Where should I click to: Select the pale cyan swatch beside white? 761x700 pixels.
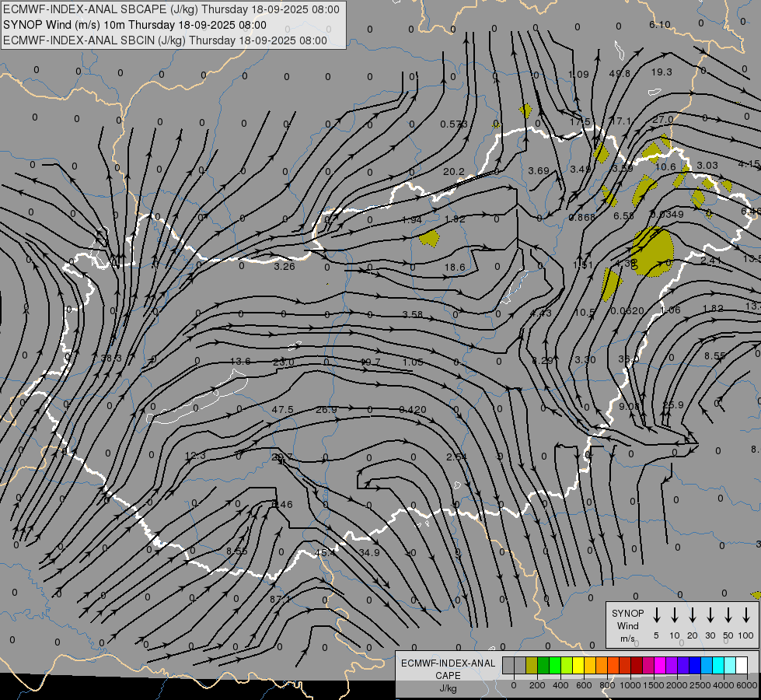point(730,666)
